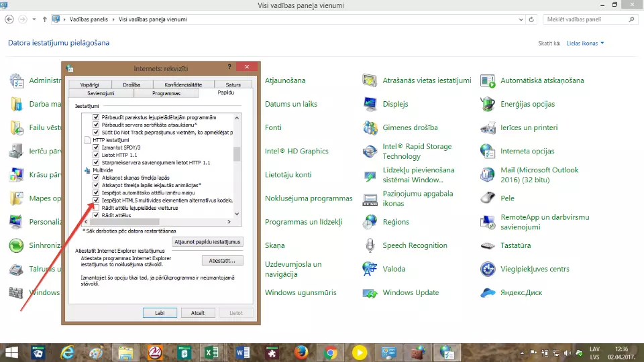
Task: Switch to the Konfidencialitāte tab
Action: click(183, 84)
